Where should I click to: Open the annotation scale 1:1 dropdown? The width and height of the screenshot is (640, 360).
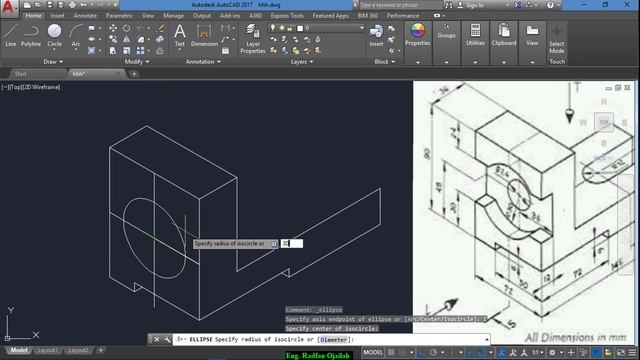(537, 352)
